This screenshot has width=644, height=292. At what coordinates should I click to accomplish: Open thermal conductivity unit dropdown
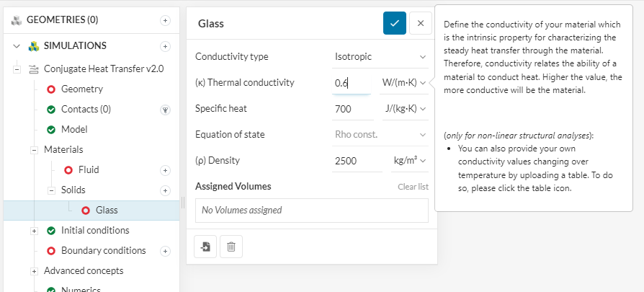pos(403,82)
